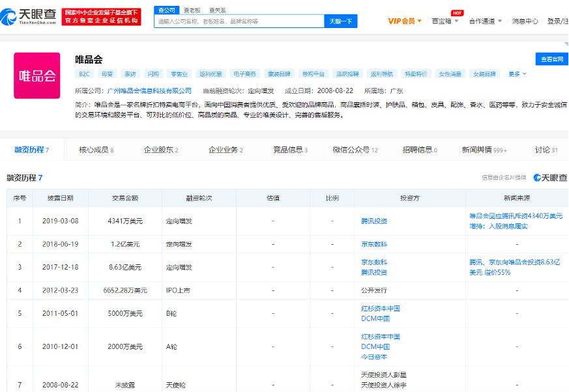569x392 pixels.
Task: Click inside the company search input box
Action: (241, 21)
